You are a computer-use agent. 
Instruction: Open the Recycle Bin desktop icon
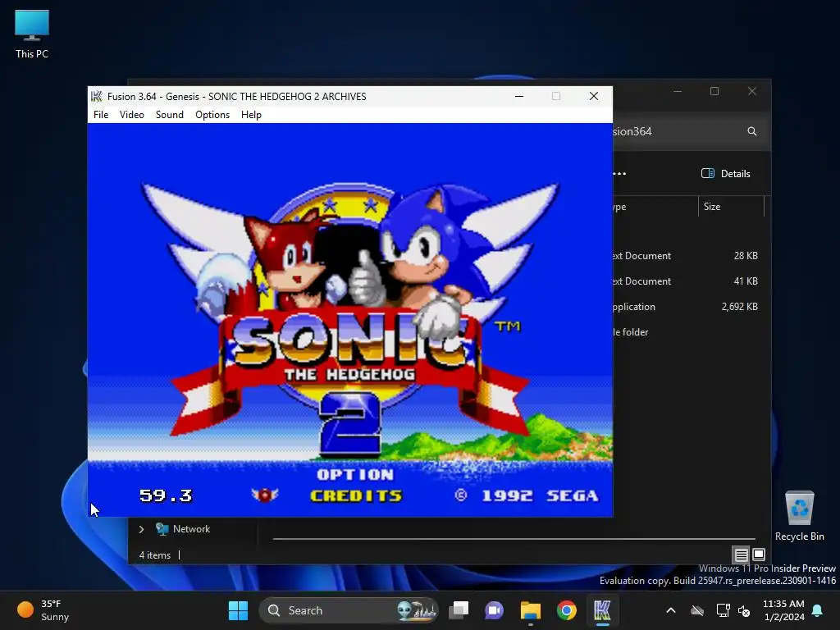[x=799, y=516]
